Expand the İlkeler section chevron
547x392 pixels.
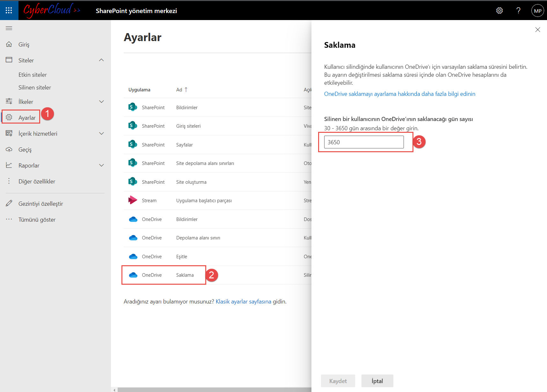point(101,102)
